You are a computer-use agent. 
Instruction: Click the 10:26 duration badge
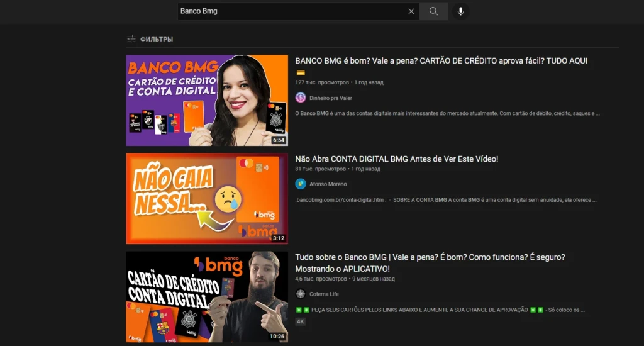(x=277, y=337)
